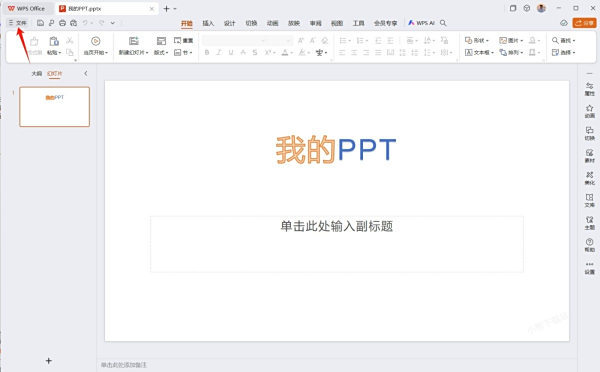Click the New Slide icon
Viewport: 600px width, 372px height.
point(134,41)
